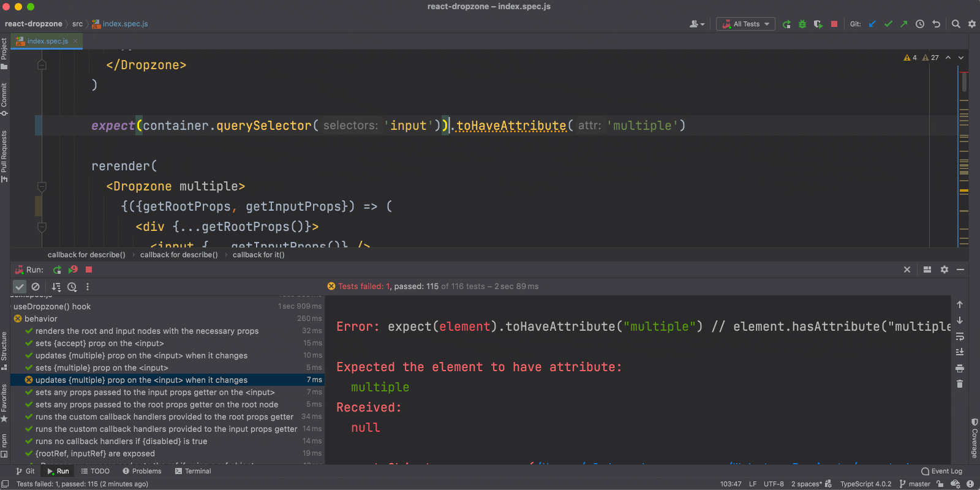The height and width of the screenshot is (490, 980).
Task: Open Coverage tool window on right
Action: pyautogui.click(x=974, y=438)
